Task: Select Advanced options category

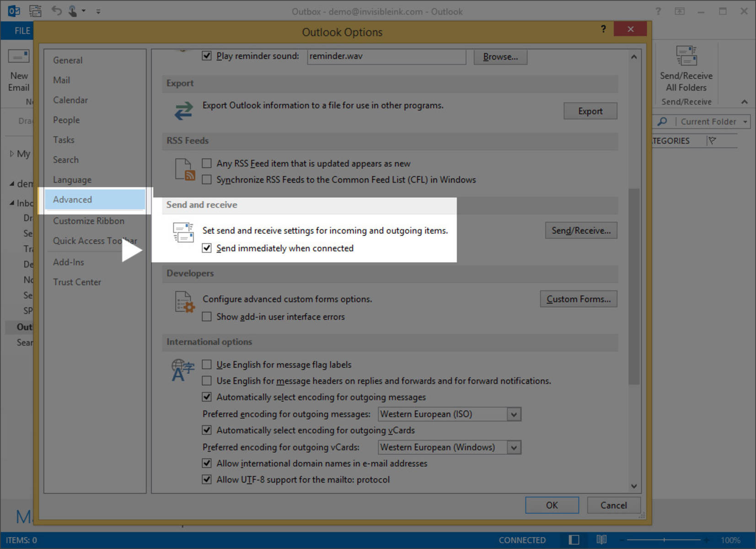Action: [95, 199]
